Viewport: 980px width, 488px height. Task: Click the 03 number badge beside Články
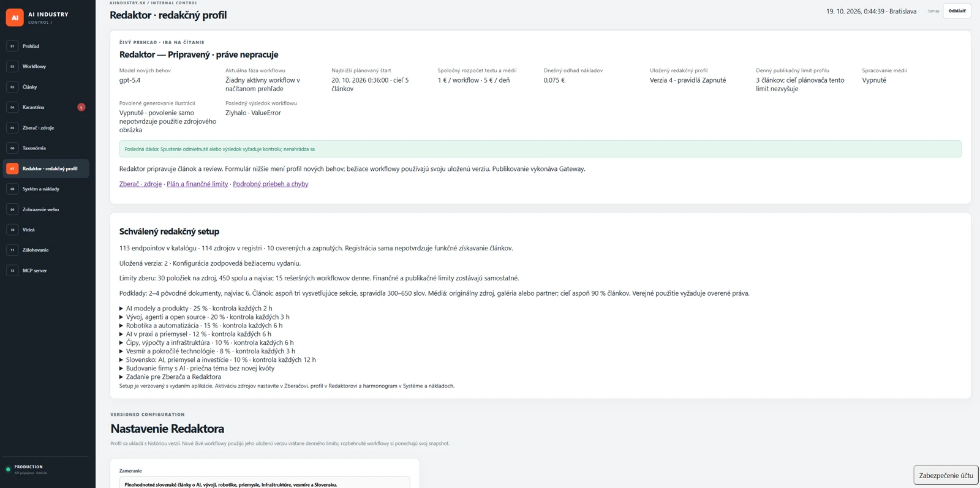click(12, 87)
